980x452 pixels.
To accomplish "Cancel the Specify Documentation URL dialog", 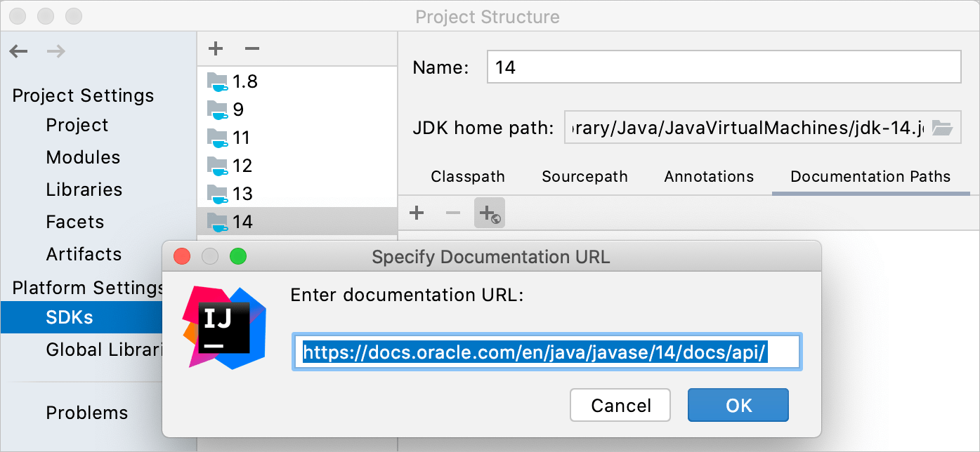I will (620, 405).
